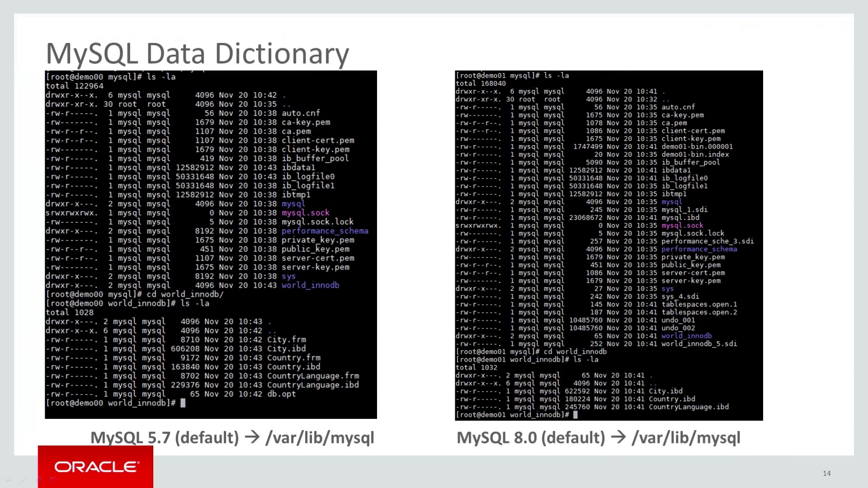The height and width of the screenshot is (488, 868).
Task: Click 'CountryLanguage.frm' in the demo00 terminal
Action: click(313, 375)
